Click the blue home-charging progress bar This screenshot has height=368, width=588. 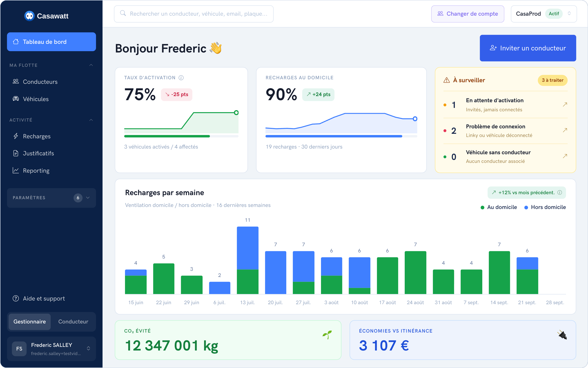click(341, 136)
